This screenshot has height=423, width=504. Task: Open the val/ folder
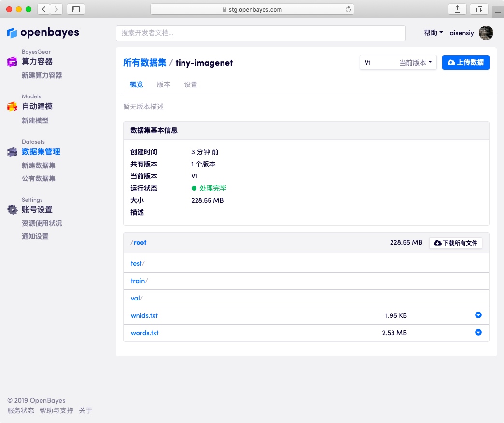[137, 298]
